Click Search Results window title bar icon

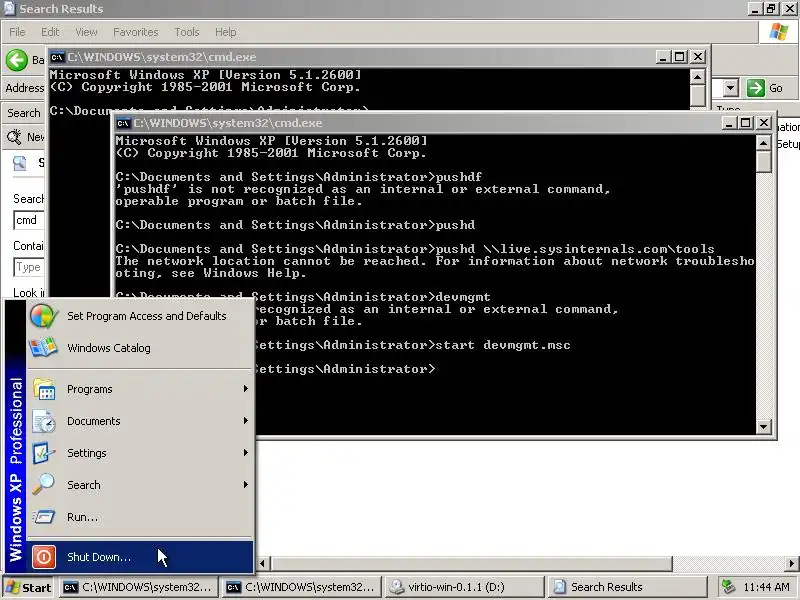[x=9, y=8]
